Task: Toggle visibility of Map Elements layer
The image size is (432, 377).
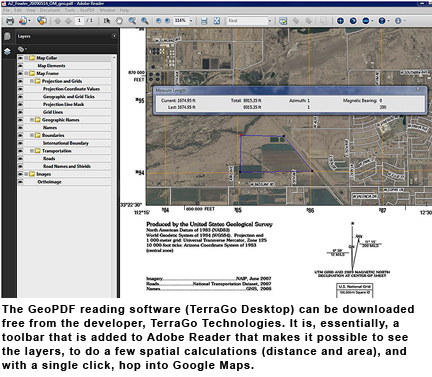Action: coord(21,66)
